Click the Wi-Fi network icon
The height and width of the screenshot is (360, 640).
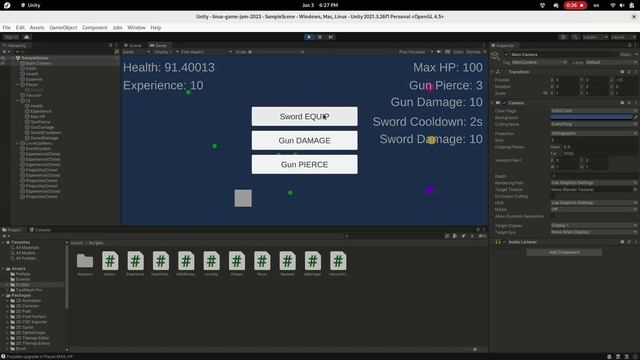[613, 5]
